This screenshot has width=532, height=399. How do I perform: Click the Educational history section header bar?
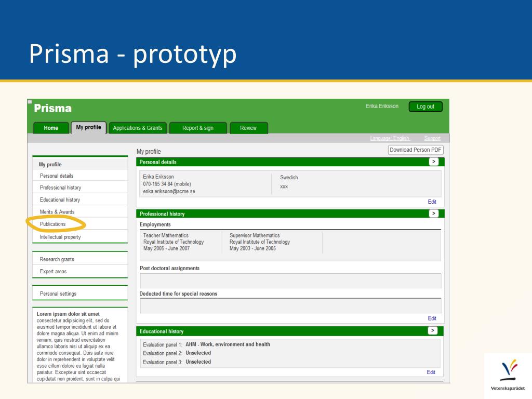click(290, 331)
